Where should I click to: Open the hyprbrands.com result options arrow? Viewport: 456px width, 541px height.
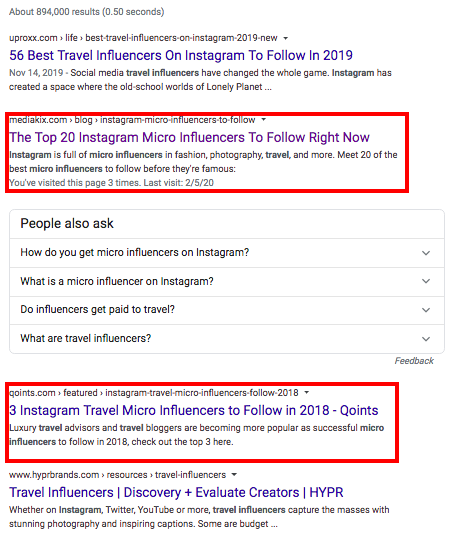click(234, 475)
